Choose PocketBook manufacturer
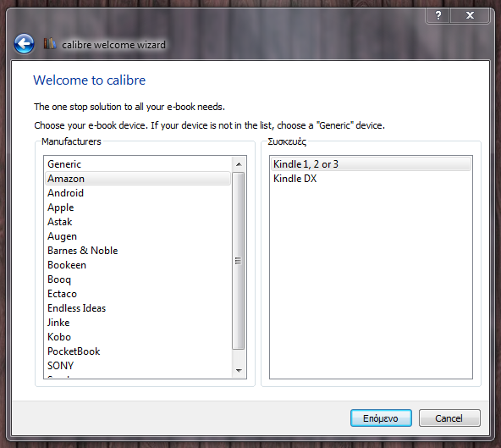Screen dimensions: 501x448 (138, 351)
